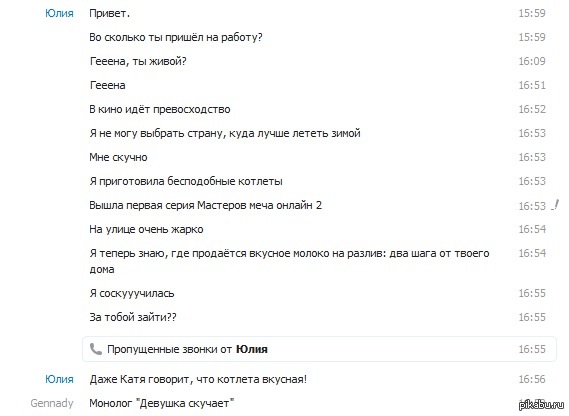
Task: Click the Gennady sender name
Action: pos(52,403)
